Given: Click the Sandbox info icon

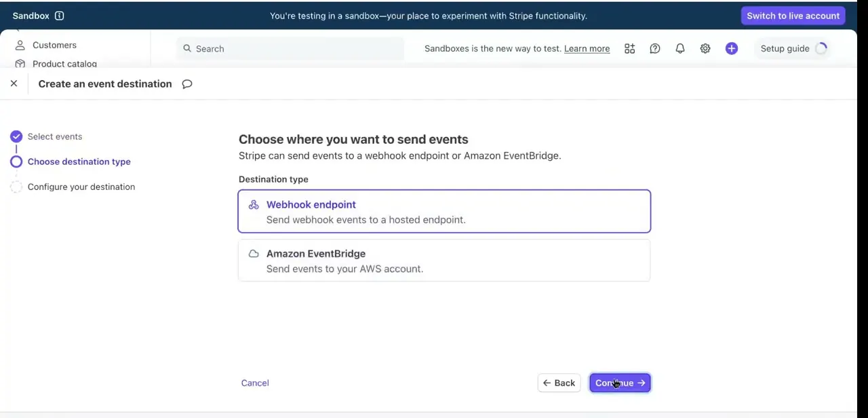Looking at the screenshot, I should [59, 16].
